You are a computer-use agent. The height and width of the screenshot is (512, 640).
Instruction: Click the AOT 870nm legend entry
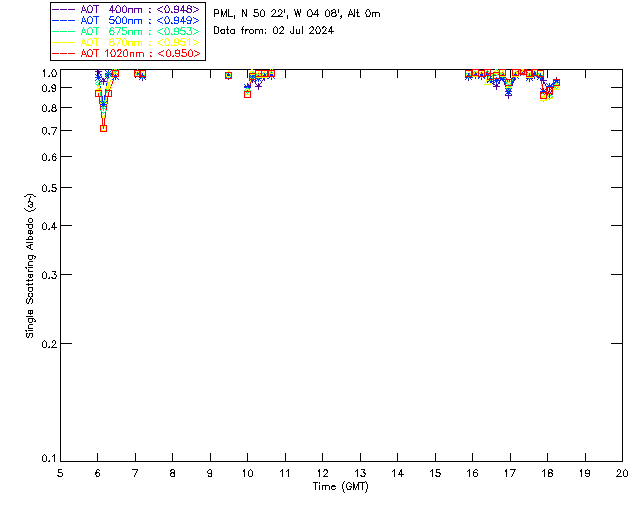tap(126, 42)
